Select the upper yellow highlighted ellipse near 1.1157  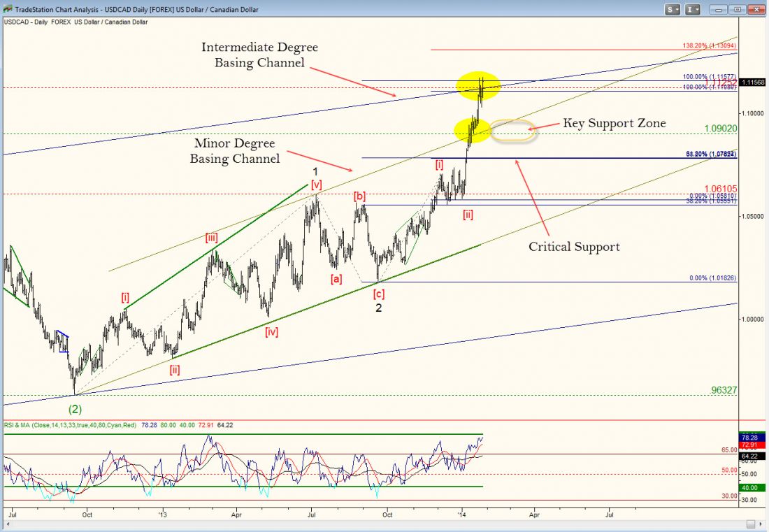click(x=478, y=85)
